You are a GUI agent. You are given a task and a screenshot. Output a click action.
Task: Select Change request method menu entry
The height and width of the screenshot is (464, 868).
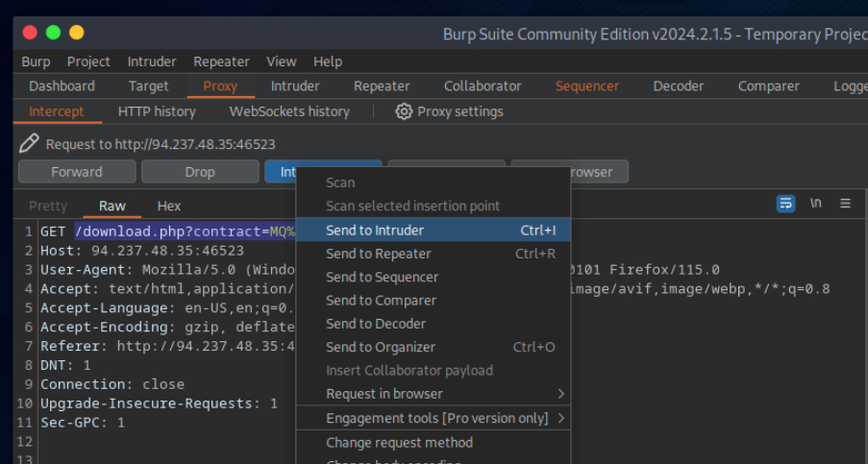click(x=399, y=443)
